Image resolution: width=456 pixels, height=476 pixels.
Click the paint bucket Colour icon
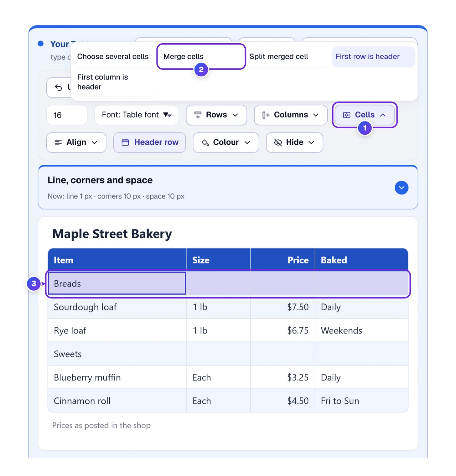(x=205, y=142)
